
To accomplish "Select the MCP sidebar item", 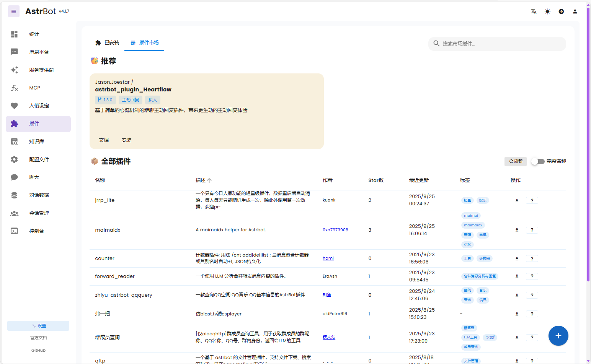I will [38, 88].
